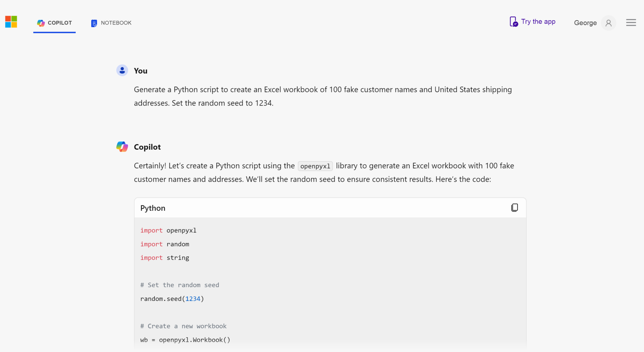Click the user prompt about fake customer names
Image resolution: width=644 pixels, height=352 pixels.
coord(323,96)
